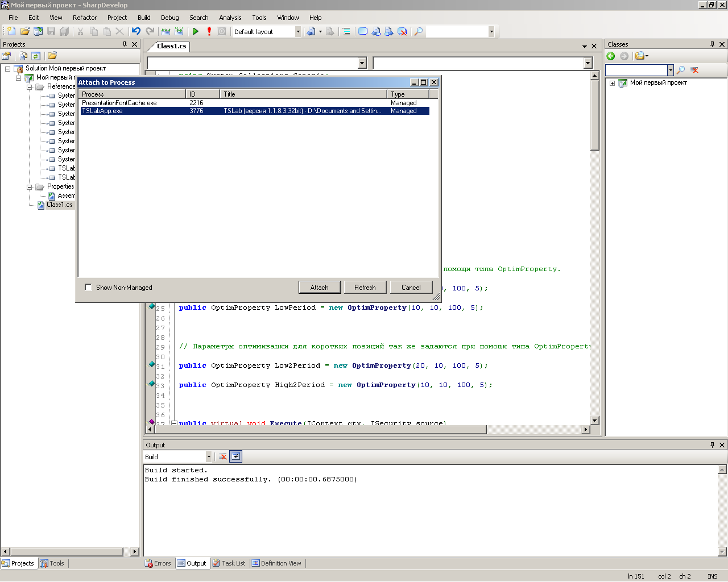Enable the Show Non-Managed checkbox

[x=88, y=288]
